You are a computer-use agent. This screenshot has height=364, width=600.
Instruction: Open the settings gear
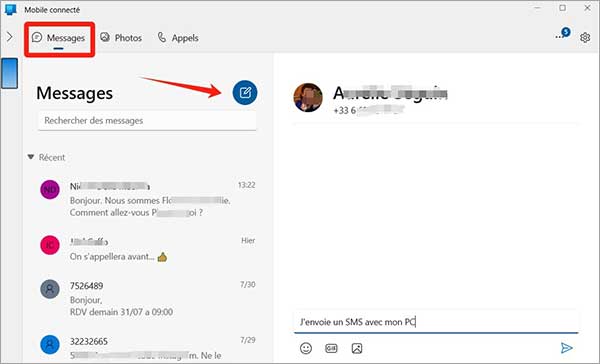click(x=585, y=38)
